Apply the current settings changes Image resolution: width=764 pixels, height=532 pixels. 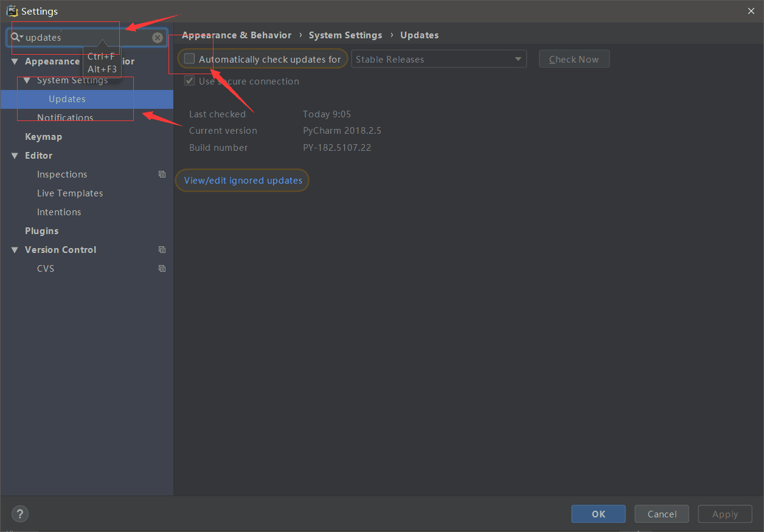[725, 514]
